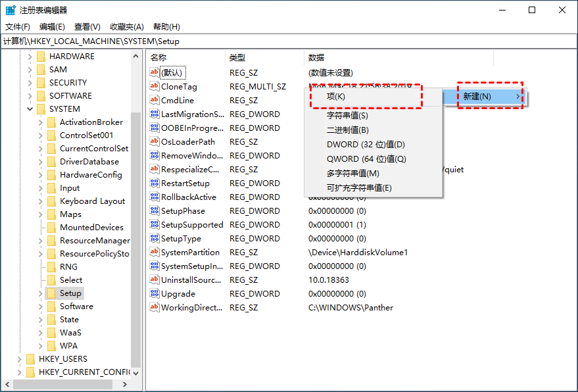Click the DWORD icon beside Upgrade
This screenshot has height=392, width=578.
154,293
